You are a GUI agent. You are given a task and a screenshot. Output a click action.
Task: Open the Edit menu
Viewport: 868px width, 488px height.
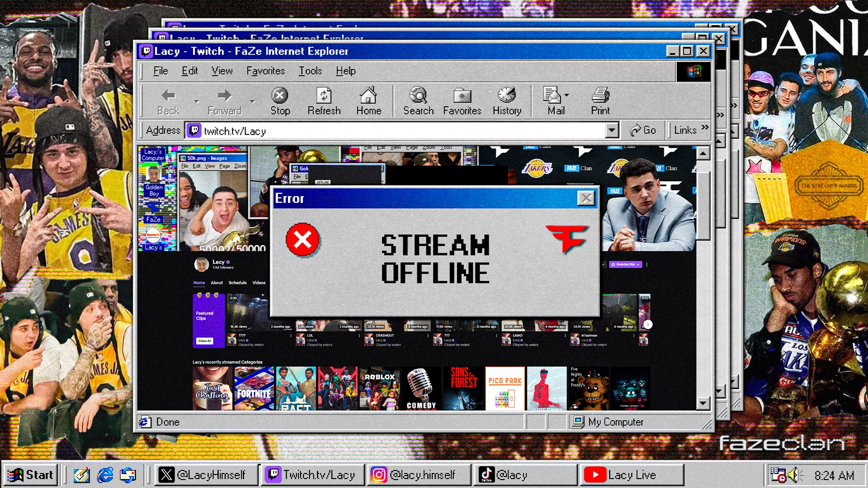point(190,71)
